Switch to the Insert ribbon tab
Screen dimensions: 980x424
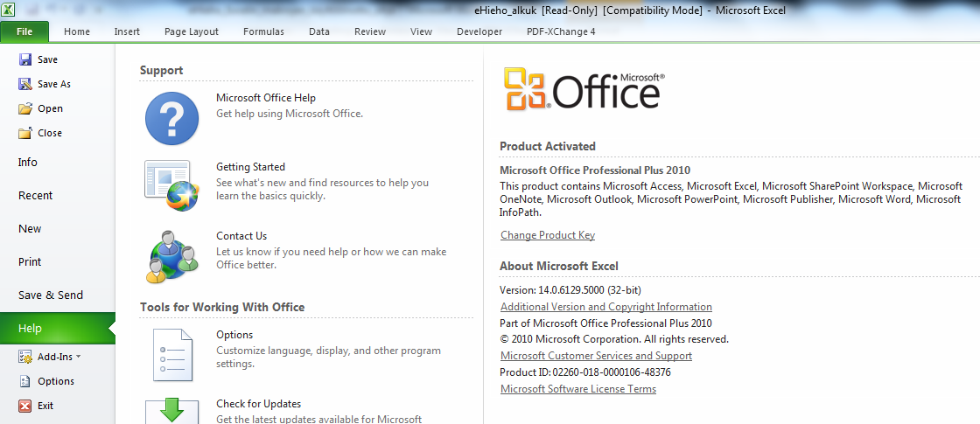127,31
